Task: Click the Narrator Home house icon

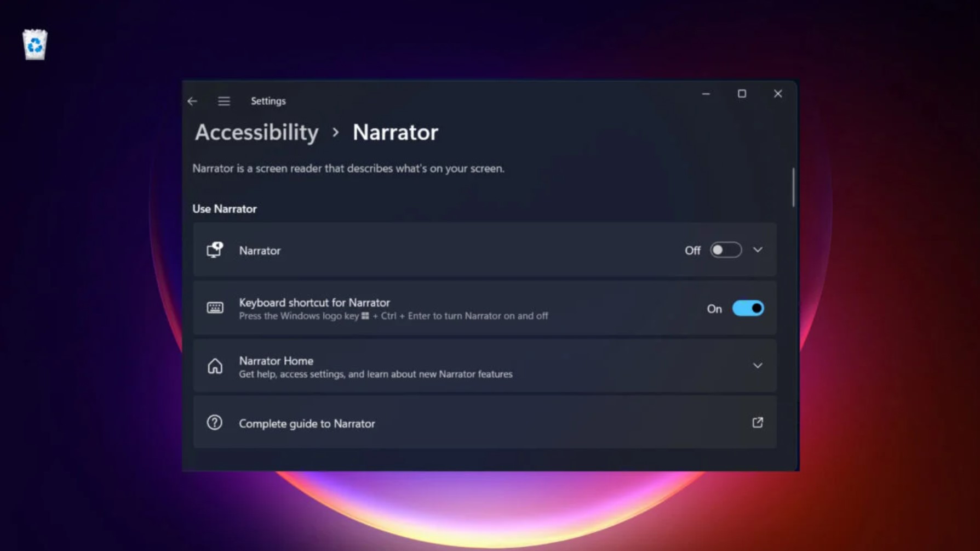Action: click(x=215, y=366)
